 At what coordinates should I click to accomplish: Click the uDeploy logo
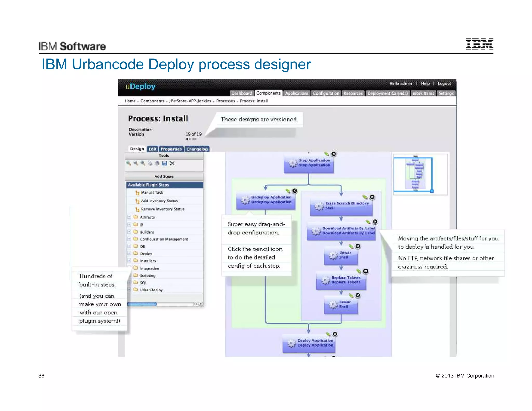point(141,86)
